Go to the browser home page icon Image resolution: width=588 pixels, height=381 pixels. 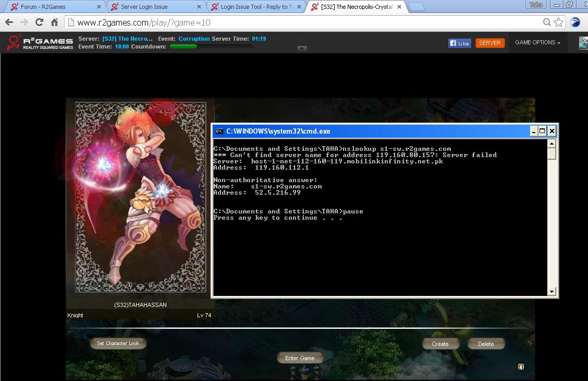click(54, 22)
